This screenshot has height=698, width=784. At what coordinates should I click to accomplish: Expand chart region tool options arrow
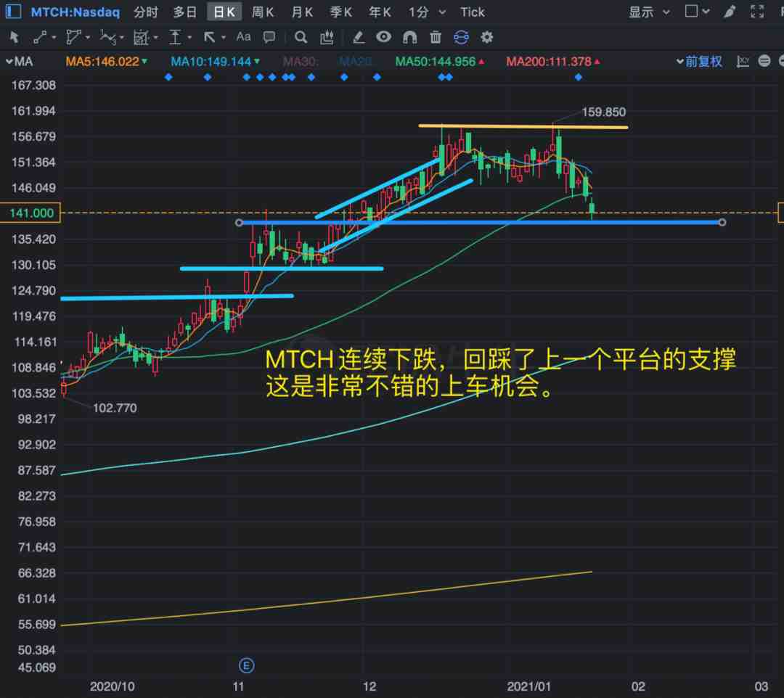pyautogui.click(x=155, y=38)
